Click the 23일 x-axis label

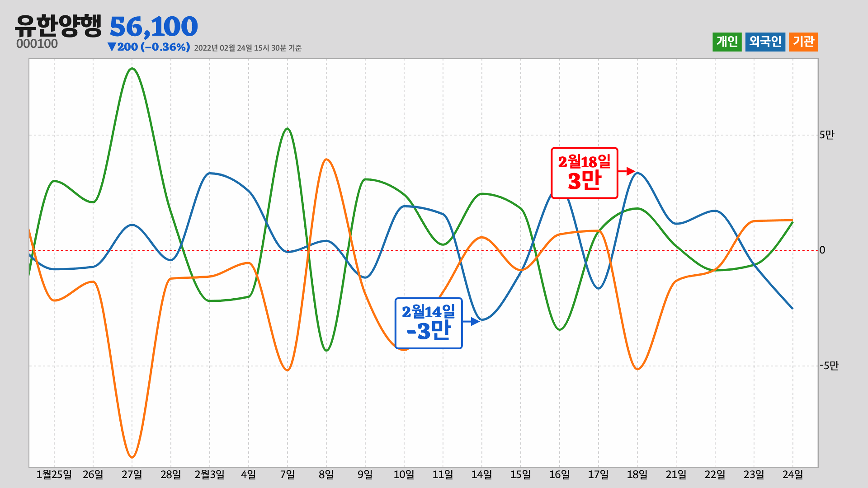click(754, 474)
